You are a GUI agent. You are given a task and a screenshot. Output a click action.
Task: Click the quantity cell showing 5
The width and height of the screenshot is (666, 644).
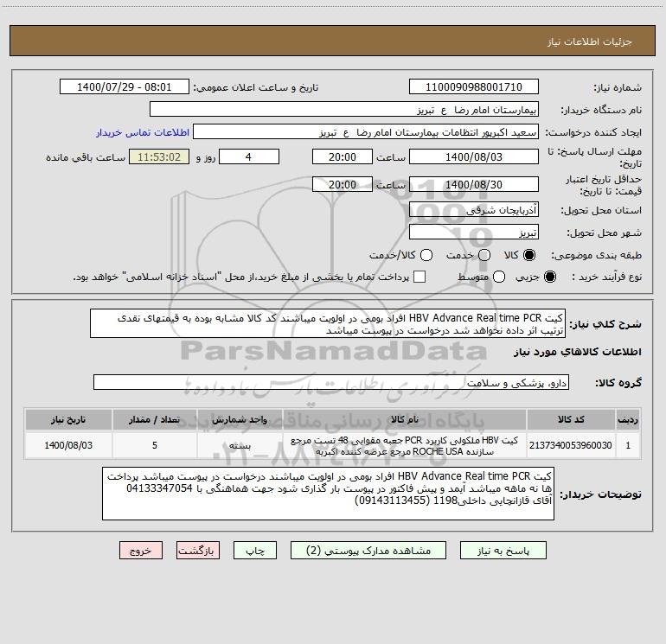click(x=154, y=445)
